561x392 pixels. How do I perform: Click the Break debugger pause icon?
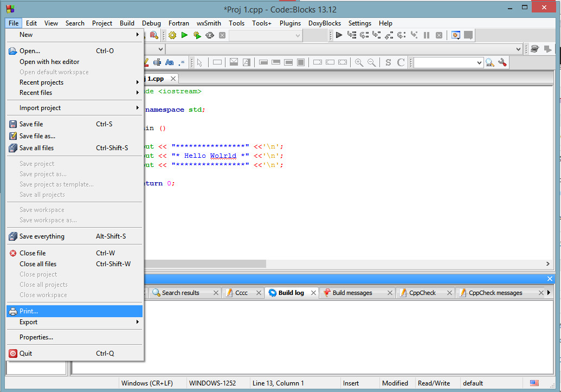(427, 35)
